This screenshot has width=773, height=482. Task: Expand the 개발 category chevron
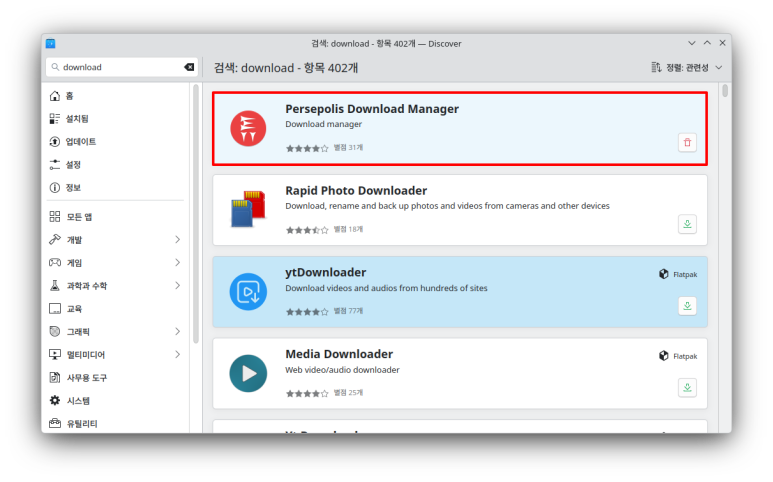177,240
